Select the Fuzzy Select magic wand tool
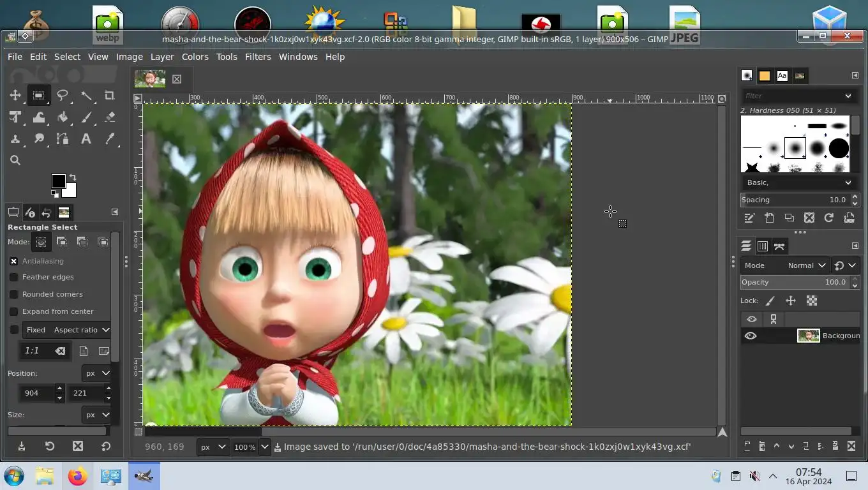The image size is (868, 490). click(86, 96)
